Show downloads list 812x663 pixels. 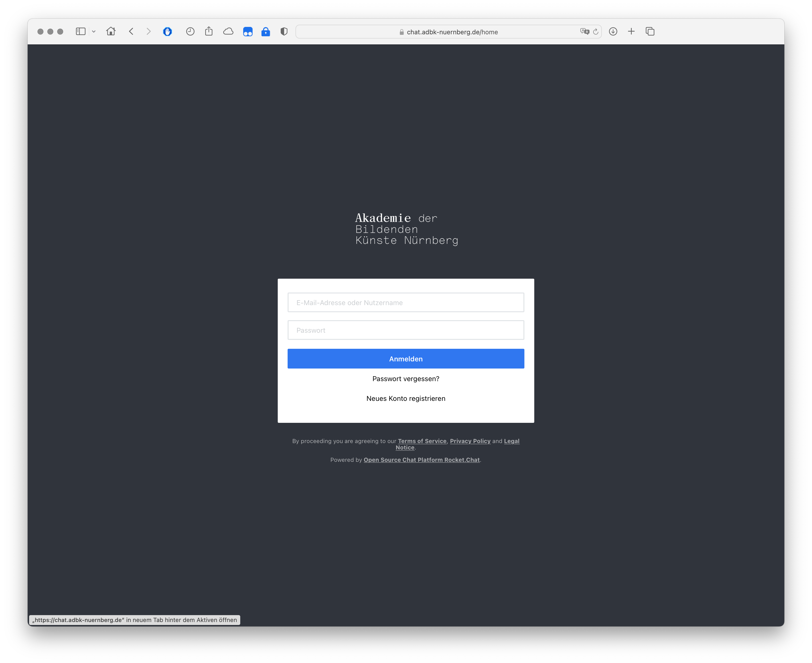(613, 32)
